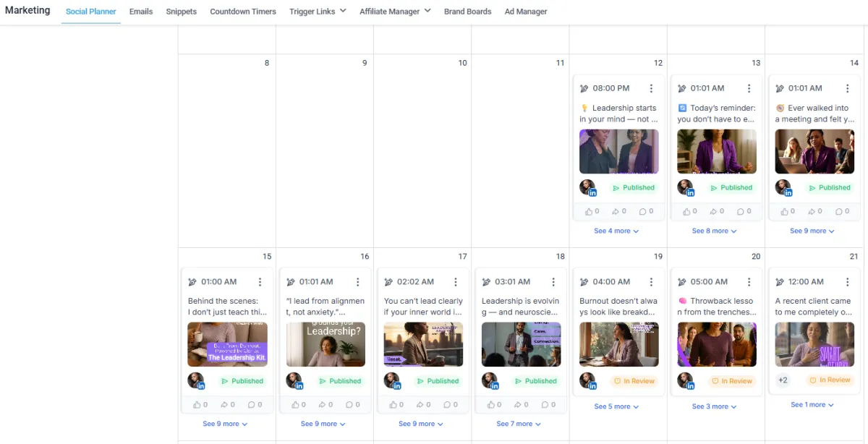Click edit pen icon beside 12:00 AM
The width and height of the screenshot is (868, 444).
(780, 282)
